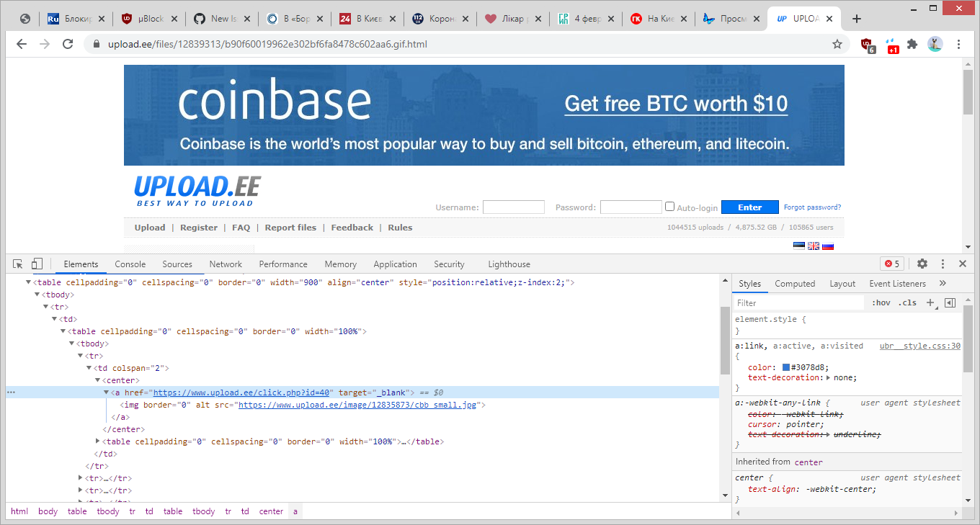Open the Event Listeners tab
Image resolution: width=980 pixels, height=525 pixels.
898,284
